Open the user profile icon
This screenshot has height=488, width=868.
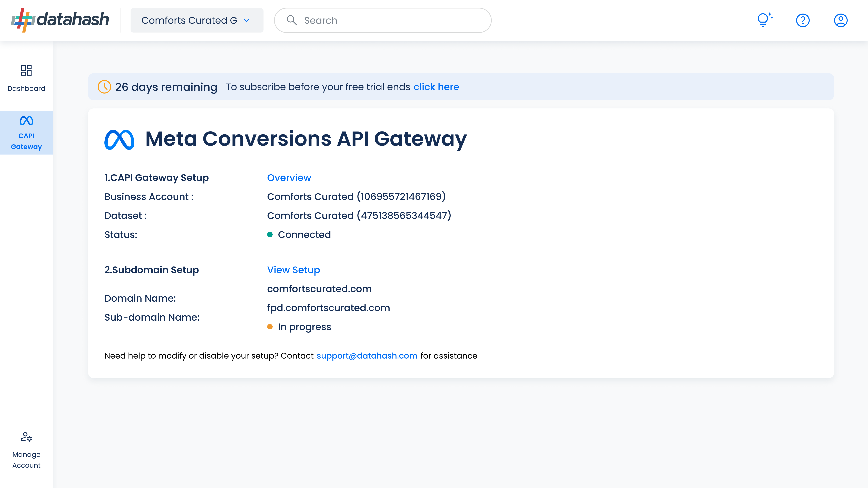[x=841, y=20]
